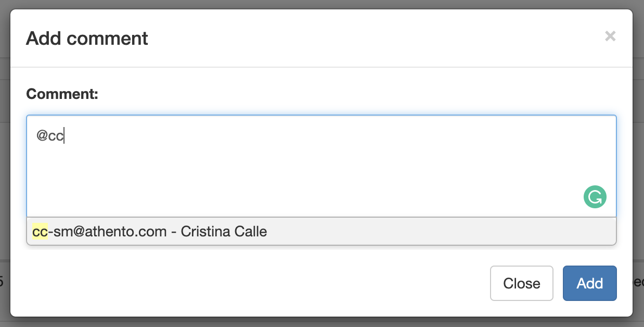The image size is (644, 327).
Task: Click the "Comment:" field label
Action: [x=62, y=94]
